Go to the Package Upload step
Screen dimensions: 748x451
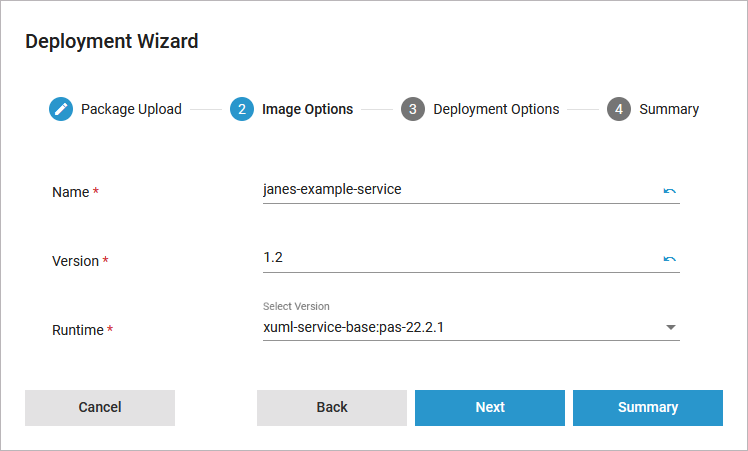[x=131, y=109]
